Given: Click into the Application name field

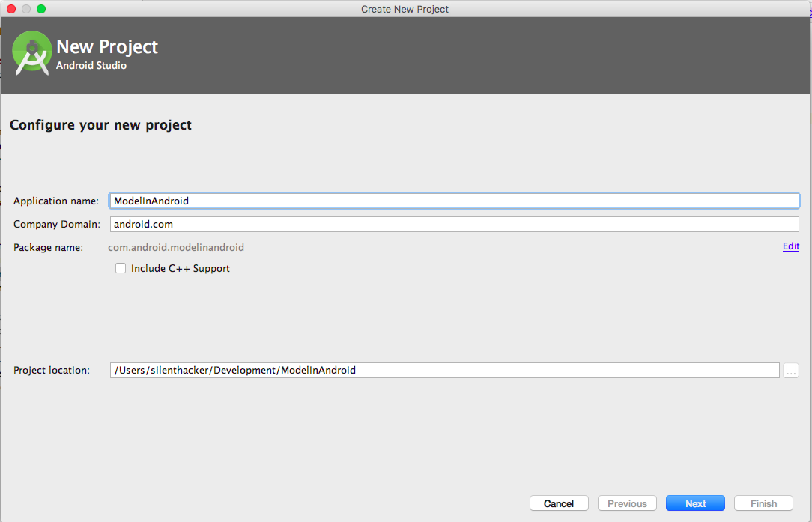Looking at the screenshot, I should (x=454, y=201).
